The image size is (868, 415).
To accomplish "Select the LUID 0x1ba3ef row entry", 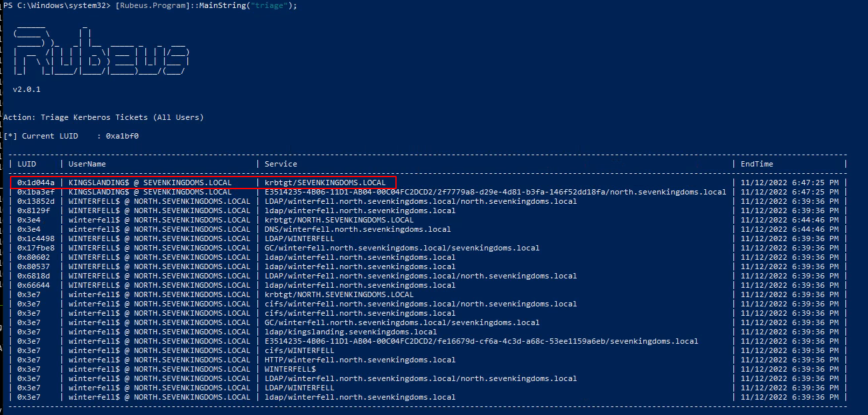I will coord(36,192).
